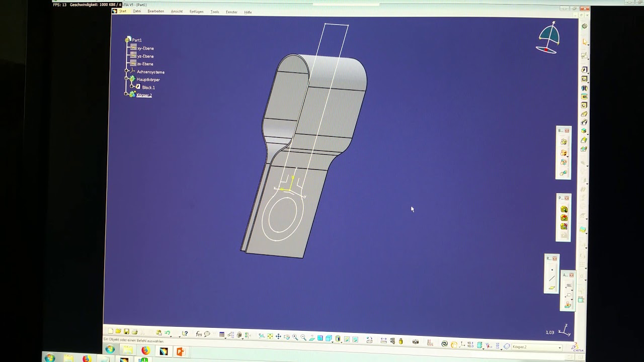
Task: Click the Fit All In icon
Action: (x=270, y=336)
